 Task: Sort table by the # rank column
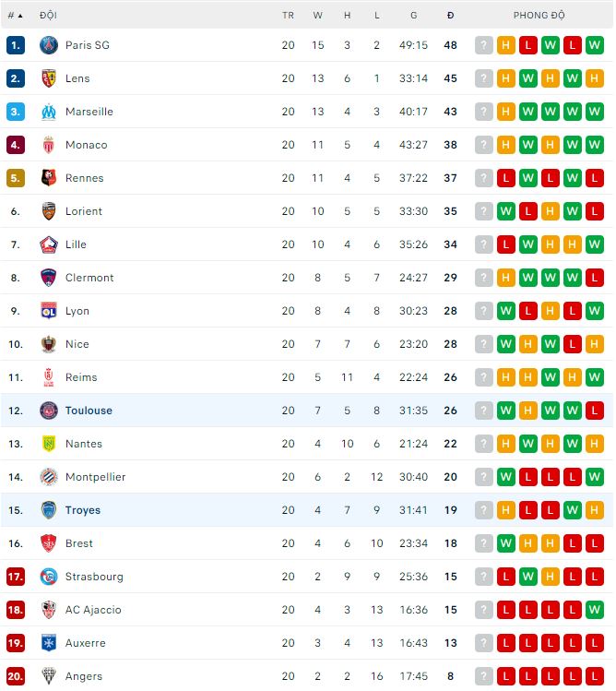tap(15, 16)
